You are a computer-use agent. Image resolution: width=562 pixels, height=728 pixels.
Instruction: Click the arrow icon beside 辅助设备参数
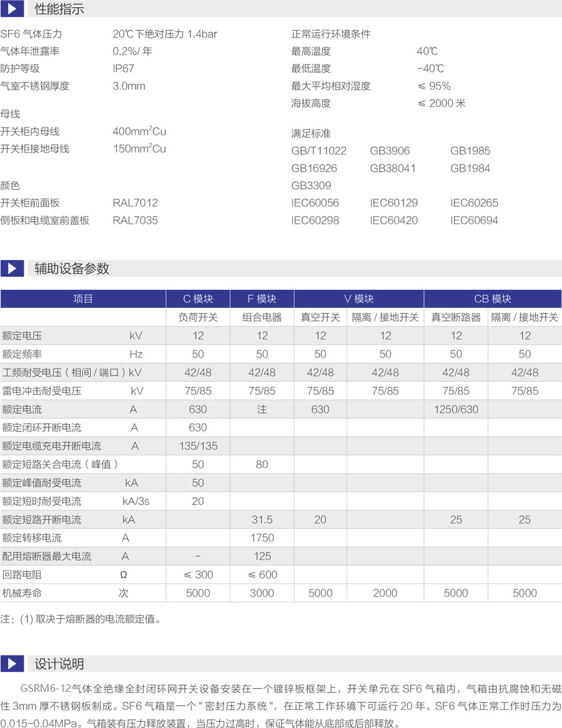tap(12, 269)
